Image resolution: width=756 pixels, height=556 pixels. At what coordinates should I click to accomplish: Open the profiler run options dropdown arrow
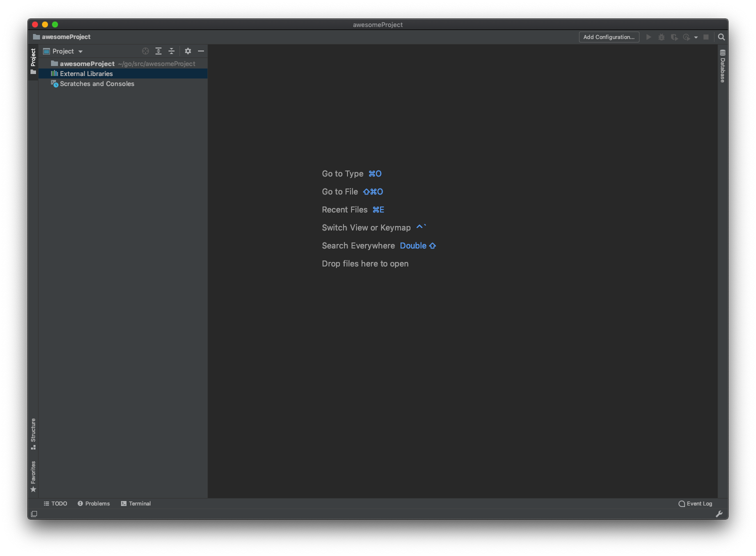coord(696,37)
